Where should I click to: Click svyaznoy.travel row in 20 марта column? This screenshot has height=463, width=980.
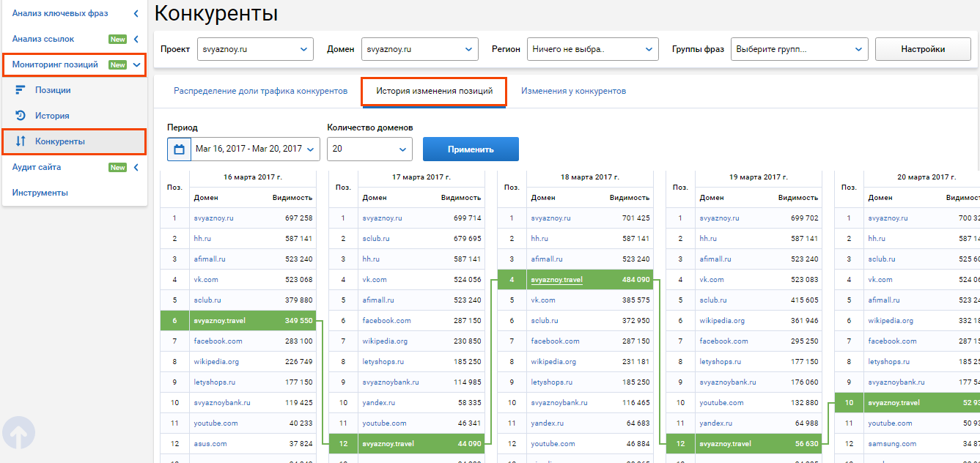coord(907,403)
